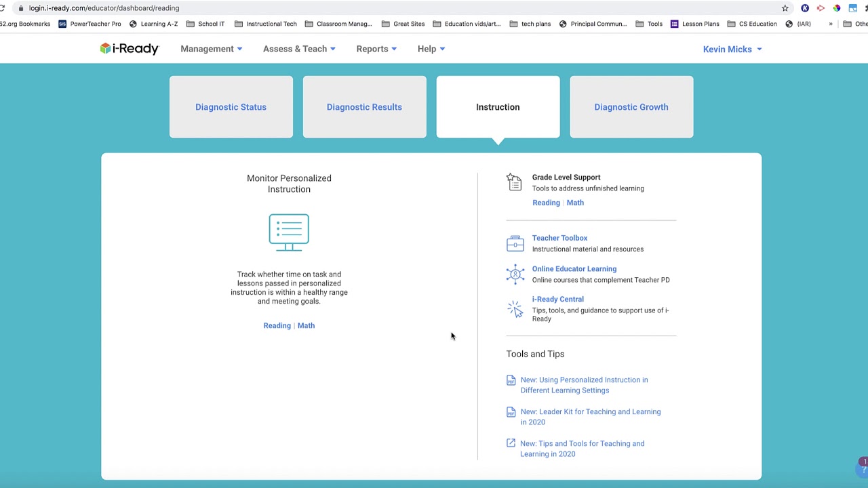Open the CS Education bookmarks folder
868x488 pixels.
coord(752,24)
